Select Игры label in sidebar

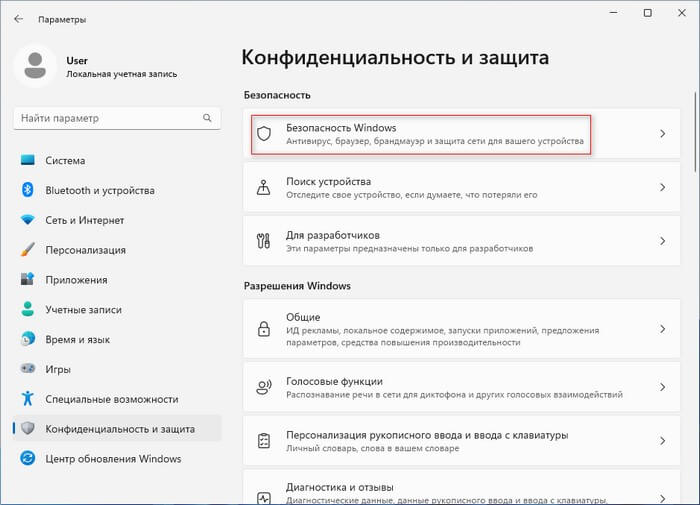58,369
